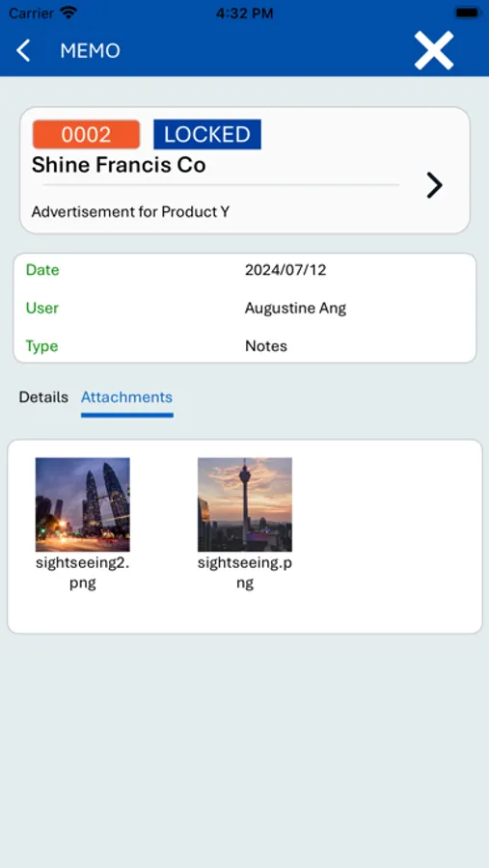This screenshot has width=489, height=868.
Task: Tap the Wi-Fi status bar icon
Action: click(x=68, y=13)
